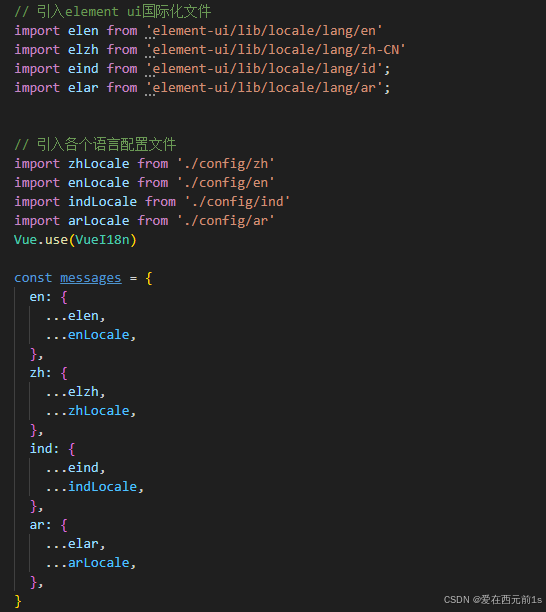Click the eind identifier in the import line
Viewport: 546px width, 612px height.
[x=83, y=69]
